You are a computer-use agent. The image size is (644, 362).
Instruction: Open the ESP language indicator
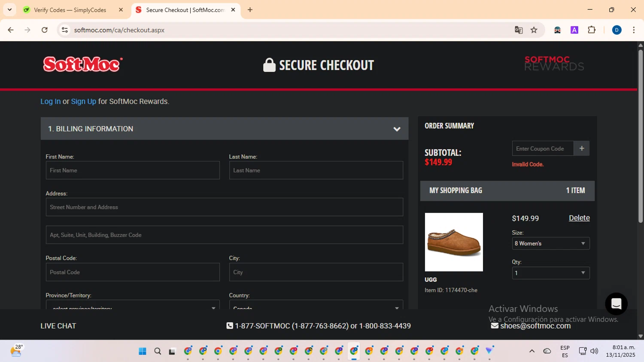click(565, 351)
